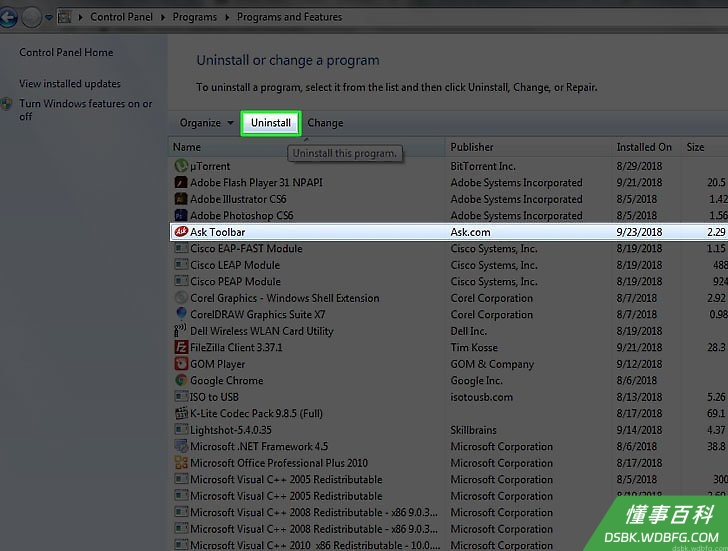The height and width of the screenshot is (551, 728).
Task: Click install date 9/12/2018
Action: click(639, 364)
